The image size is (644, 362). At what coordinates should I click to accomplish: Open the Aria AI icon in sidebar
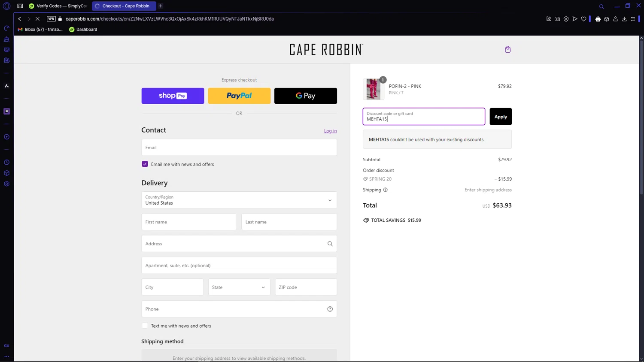tap(6, 86)
